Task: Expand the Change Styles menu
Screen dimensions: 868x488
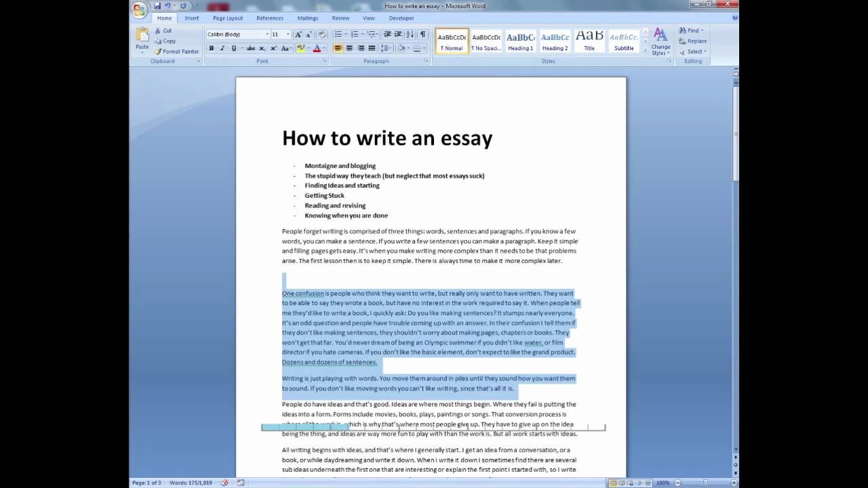Action: (660, 42)
